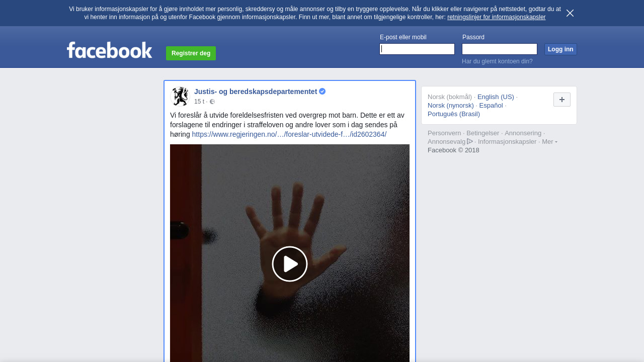Focus the E-post eller mobil field

point(417,49)
